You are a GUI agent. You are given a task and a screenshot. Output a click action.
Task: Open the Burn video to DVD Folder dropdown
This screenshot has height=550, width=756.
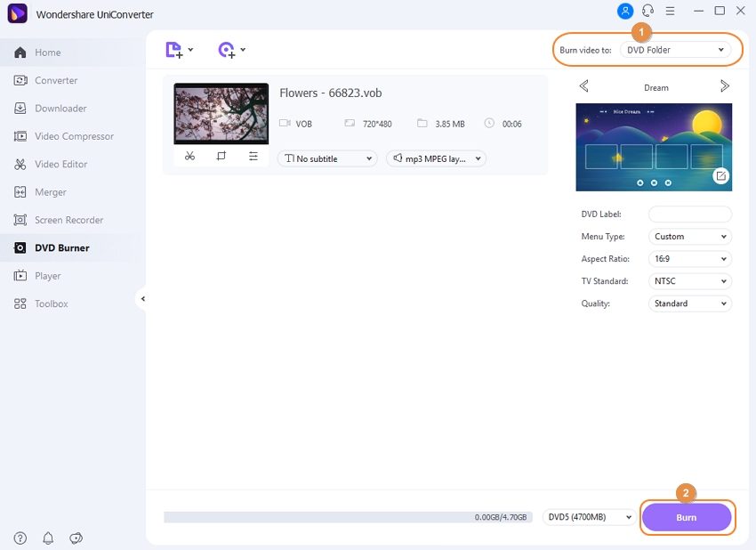[675, 50]
